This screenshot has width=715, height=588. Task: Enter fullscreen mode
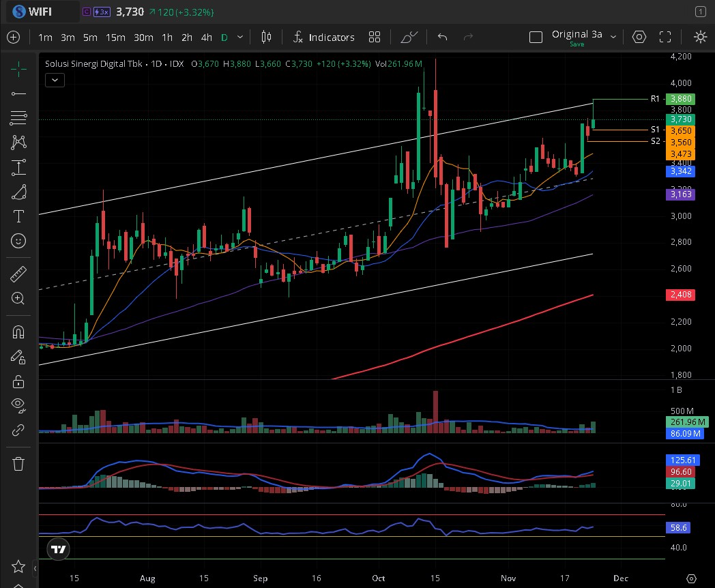(665, 38)
